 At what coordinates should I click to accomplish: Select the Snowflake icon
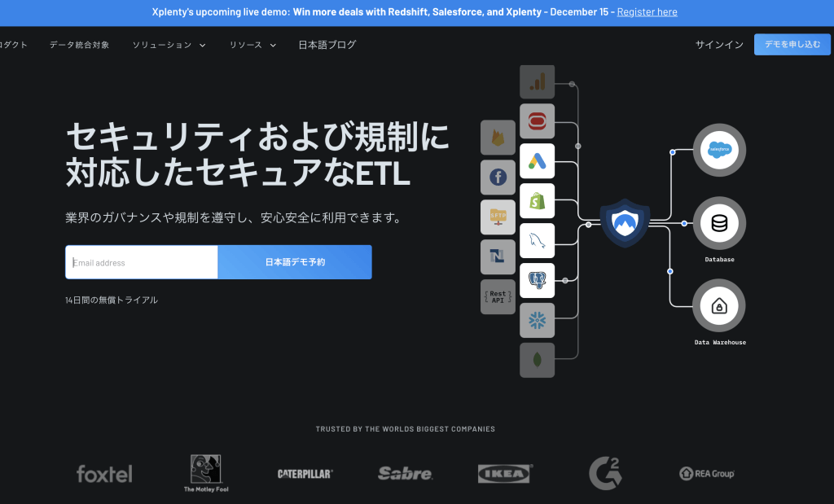(538, 321)
